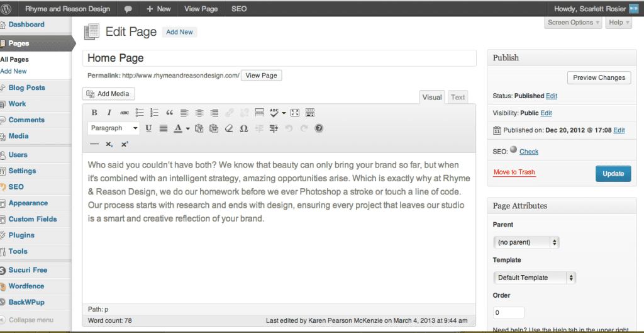Click Paste from Word icon
The height and width of the screenshot is (333, 644).
(214, 128)
